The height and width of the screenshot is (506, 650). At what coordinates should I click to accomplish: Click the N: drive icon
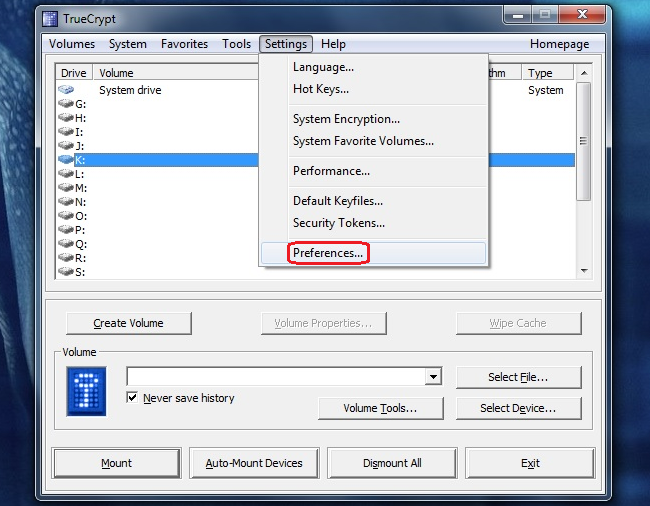66,201
